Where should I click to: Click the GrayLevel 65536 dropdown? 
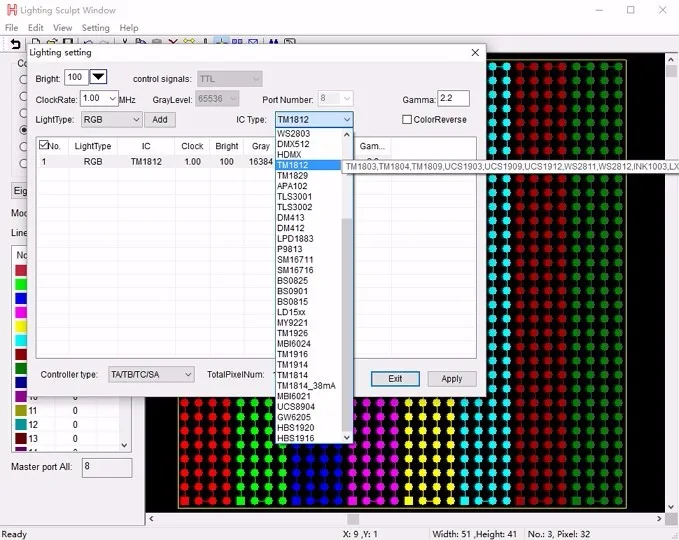pyautogui.click(x=217, y=99)
